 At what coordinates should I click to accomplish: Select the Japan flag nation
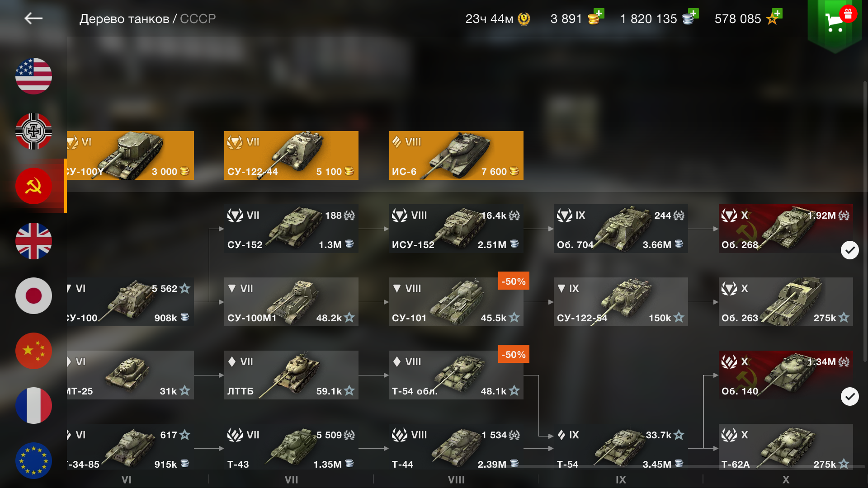[33, 296]
